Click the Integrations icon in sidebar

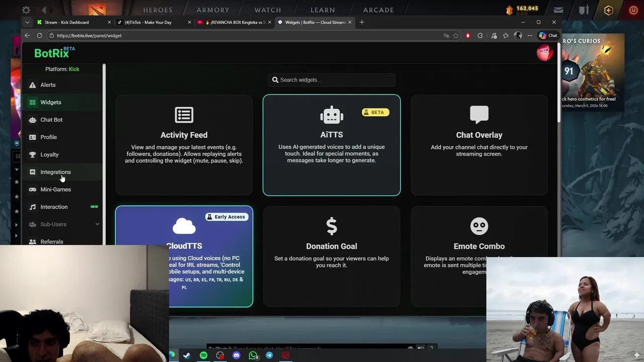[33, 172]
